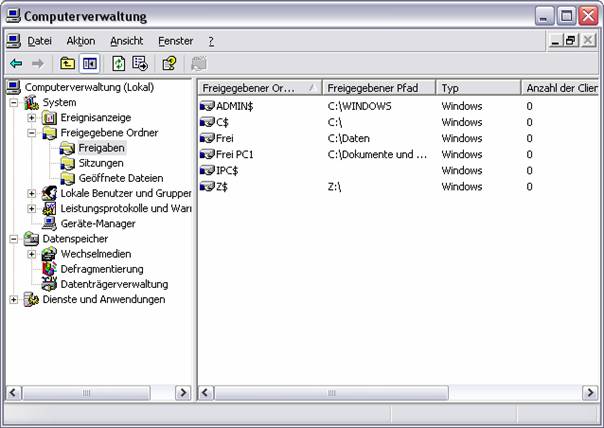Select the Ereignisanzeige icon
This screenshot has width=604, height=428.
click(x=49, y=117)
